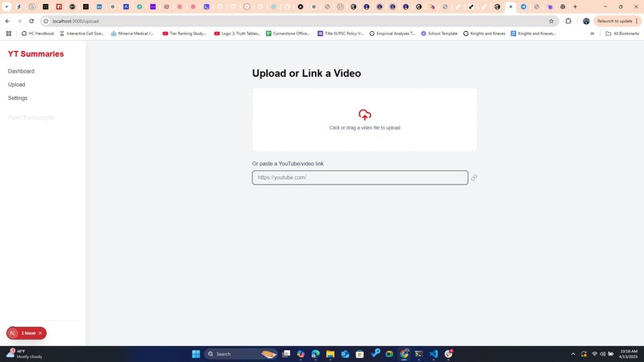Viewport: 644px width, 362px height.
Task: Click the YT Summaries logo title
Action: pos(36,54)
